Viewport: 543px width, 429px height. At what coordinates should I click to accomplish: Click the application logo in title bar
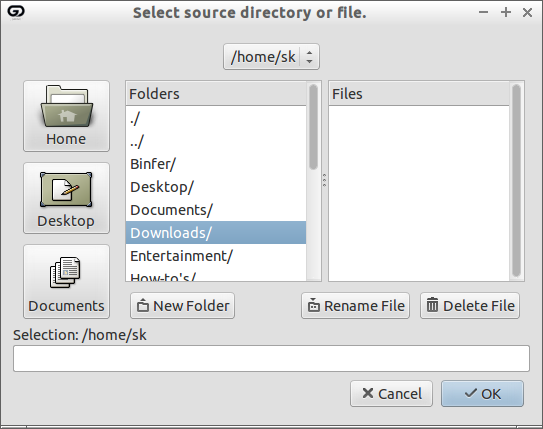[x=16, y=12]
